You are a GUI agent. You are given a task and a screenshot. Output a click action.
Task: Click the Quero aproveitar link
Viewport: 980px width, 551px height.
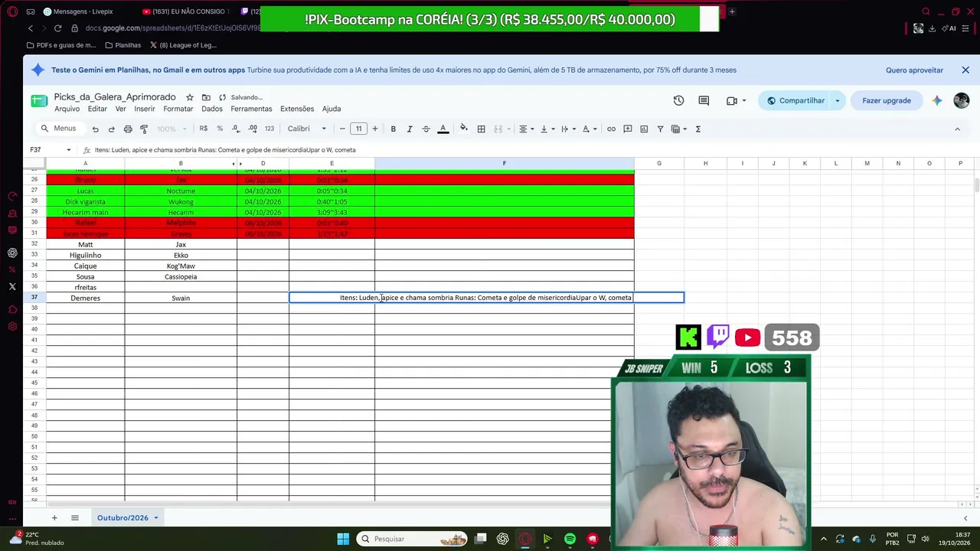[x=914, y=70]
